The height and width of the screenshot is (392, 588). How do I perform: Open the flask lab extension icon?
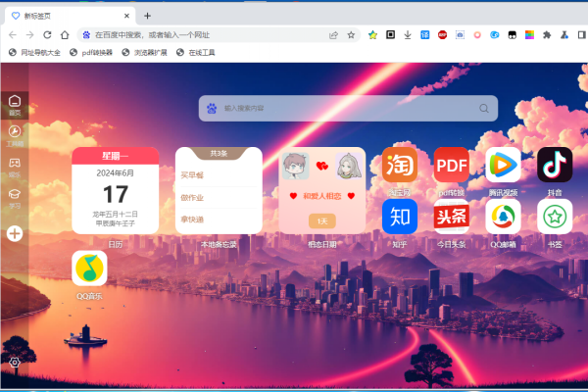564,35
